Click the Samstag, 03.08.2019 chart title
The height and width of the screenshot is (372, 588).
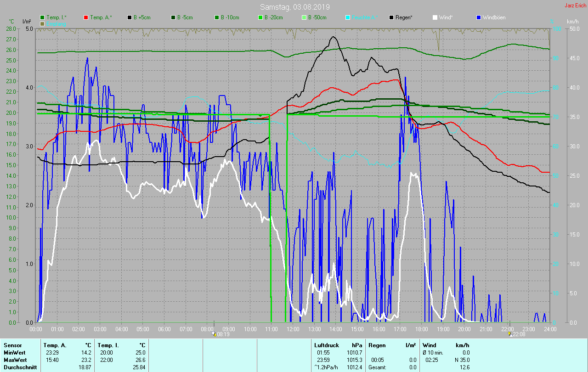[x=294, y=7]
